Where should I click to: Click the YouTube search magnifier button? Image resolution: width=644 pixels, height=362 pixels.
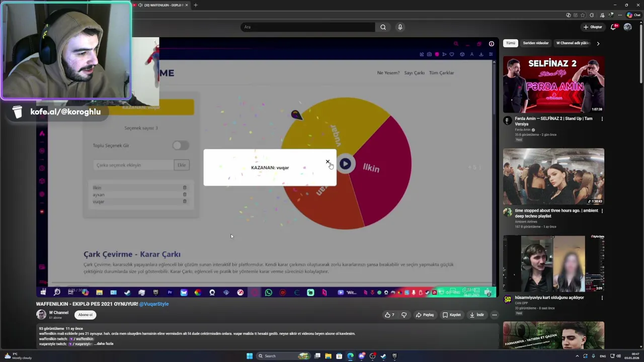[383, 27]
